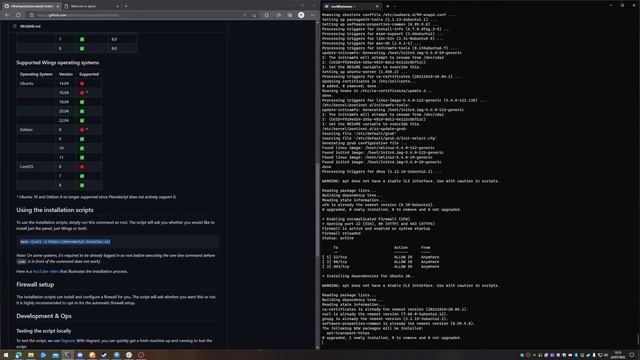This screenshot has height=360, width=640.
Task: Close the GitHub repository browser tab
Action: pyautogui.click(x=58, y=6)
